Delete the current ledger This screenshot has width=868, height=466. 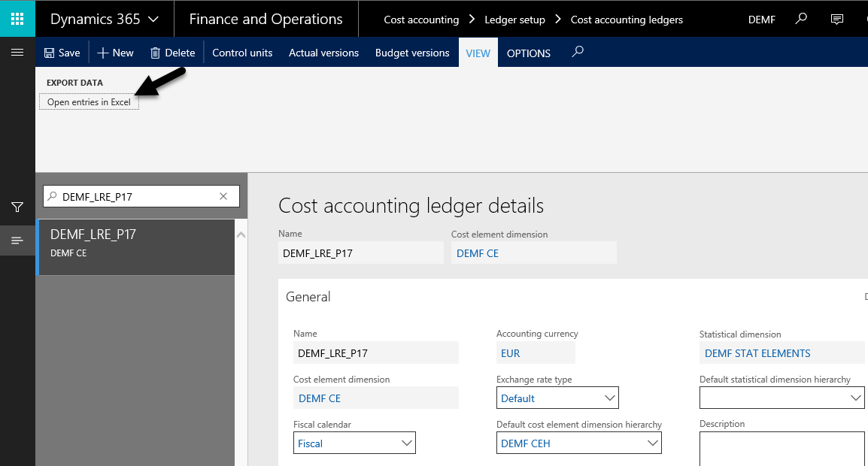click(172, 53)
